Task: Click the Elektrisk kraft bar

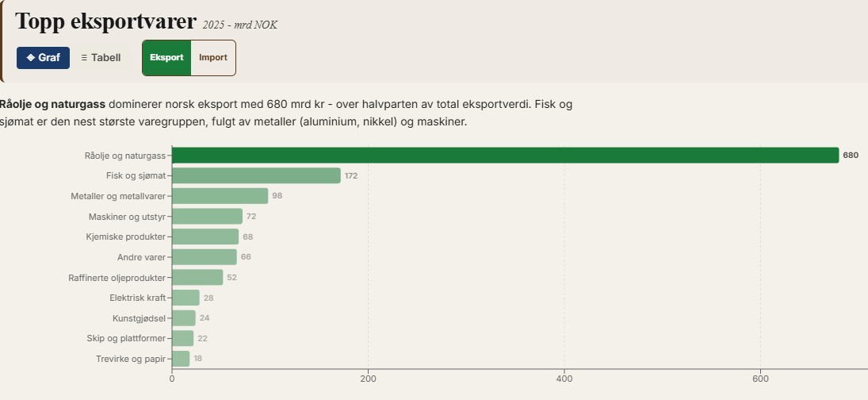Action: [185, 298]
